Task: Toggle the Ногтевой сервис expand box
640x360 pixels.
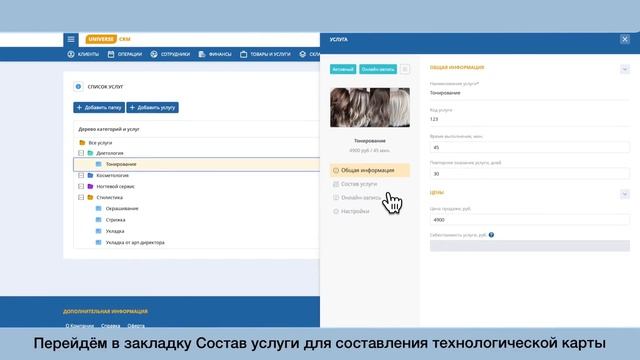Action: pos(81,186)
